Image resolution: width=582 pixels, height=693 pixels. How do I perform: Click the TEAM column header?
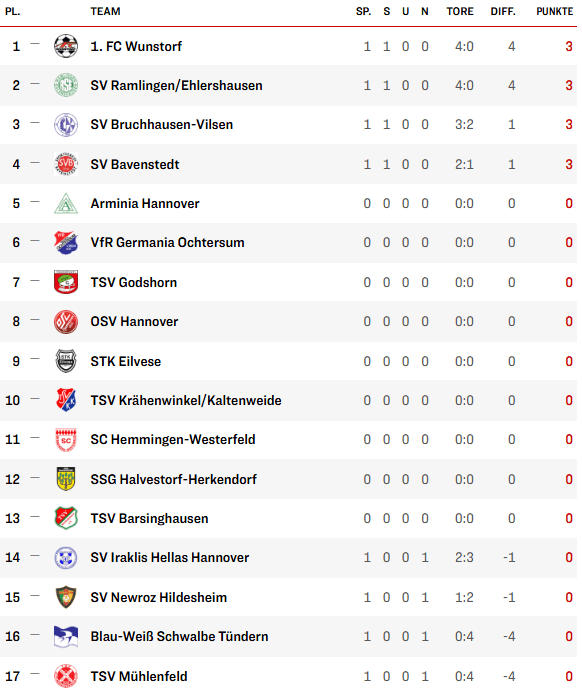[105, 11]
